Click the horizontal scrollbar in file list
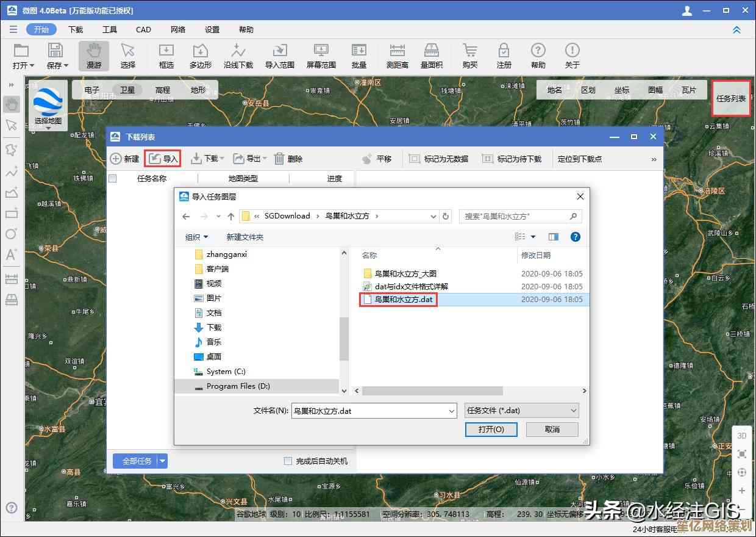 click(x=433, y=391)
